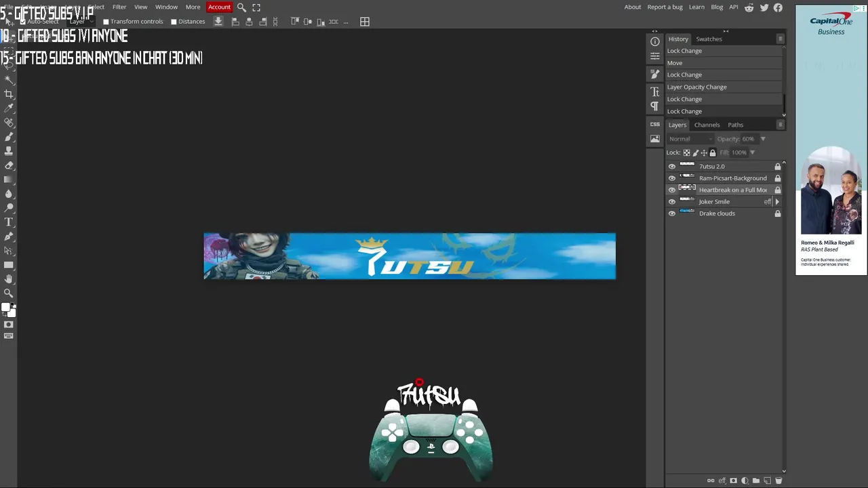
Task: Open the Window menu
Action: 166,7
